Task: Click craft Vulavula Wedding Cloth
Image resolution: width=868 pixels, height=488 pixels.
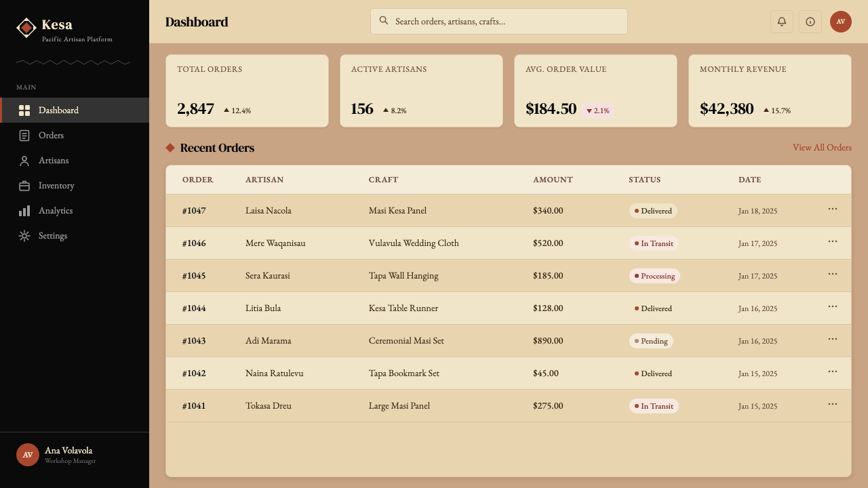Action: tap(414, 243)
